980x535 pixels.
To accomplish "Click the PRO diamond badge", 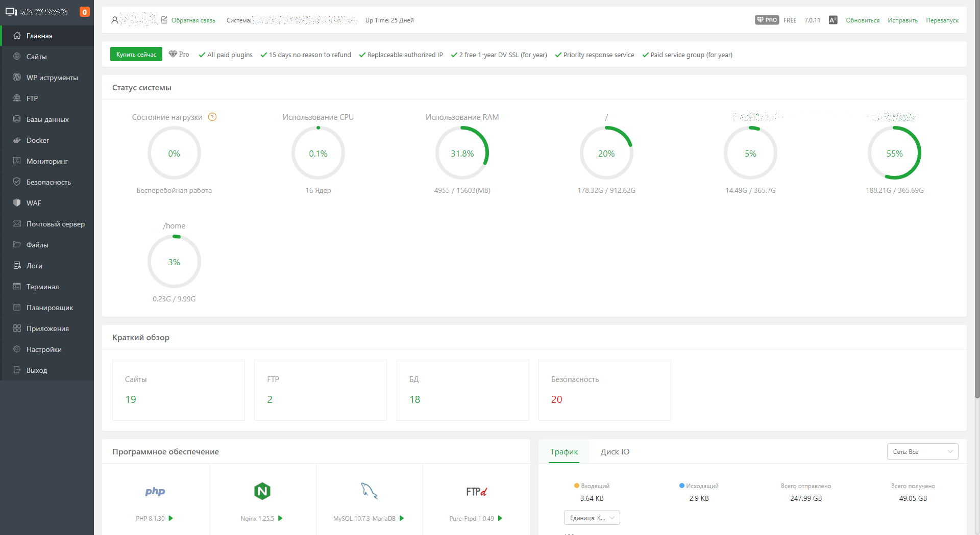I will coord(767,20).
